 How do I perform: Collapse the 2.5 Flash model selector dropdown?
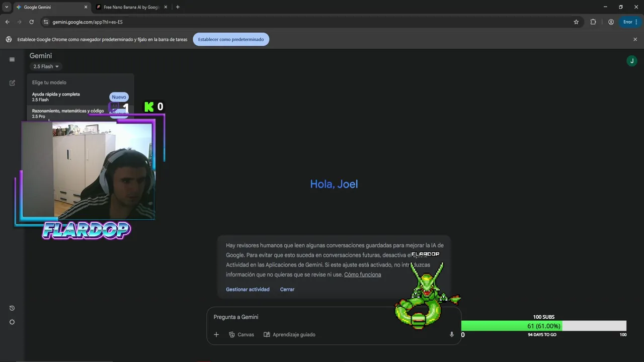46,66
